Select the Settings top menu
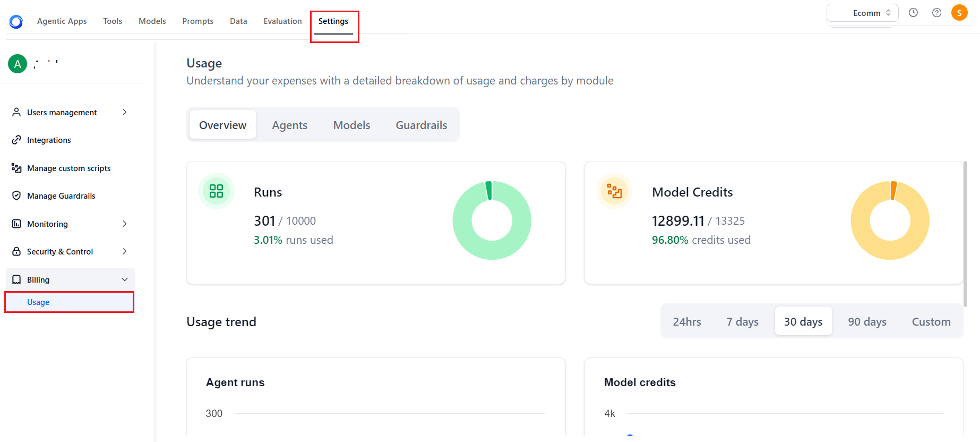Viewport: 980px width, 442px height. (333, 21)
